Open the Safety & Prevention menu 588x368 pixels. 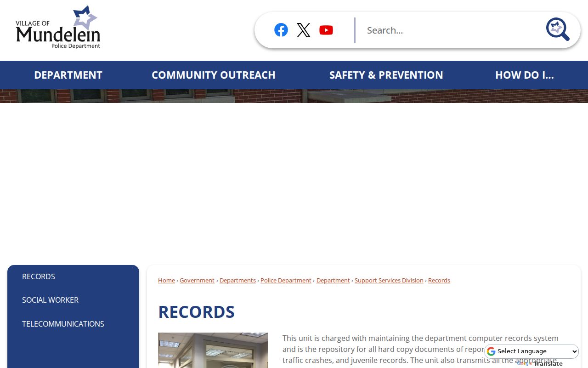point(386,75)
